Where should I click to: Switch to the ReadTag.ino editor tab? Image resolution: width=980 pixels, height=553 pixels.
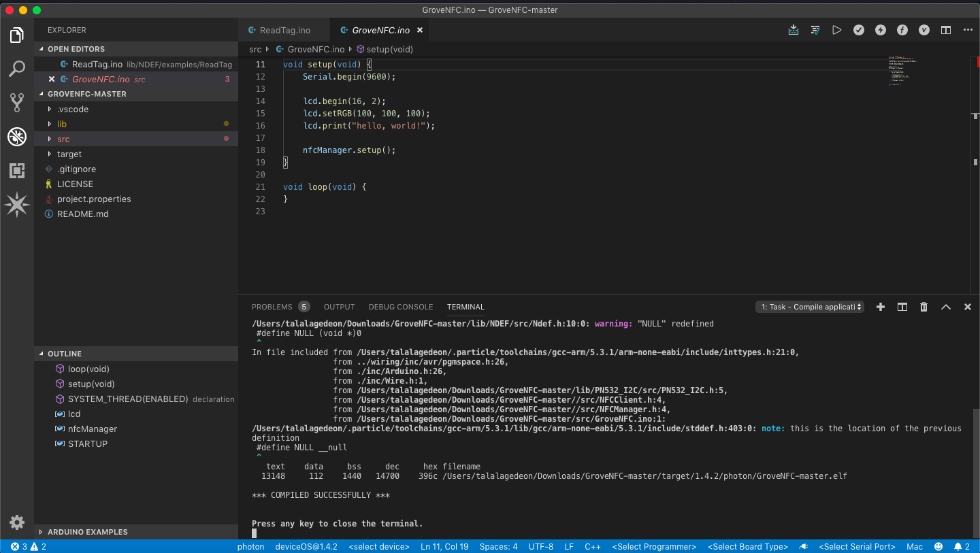point(284,30)
